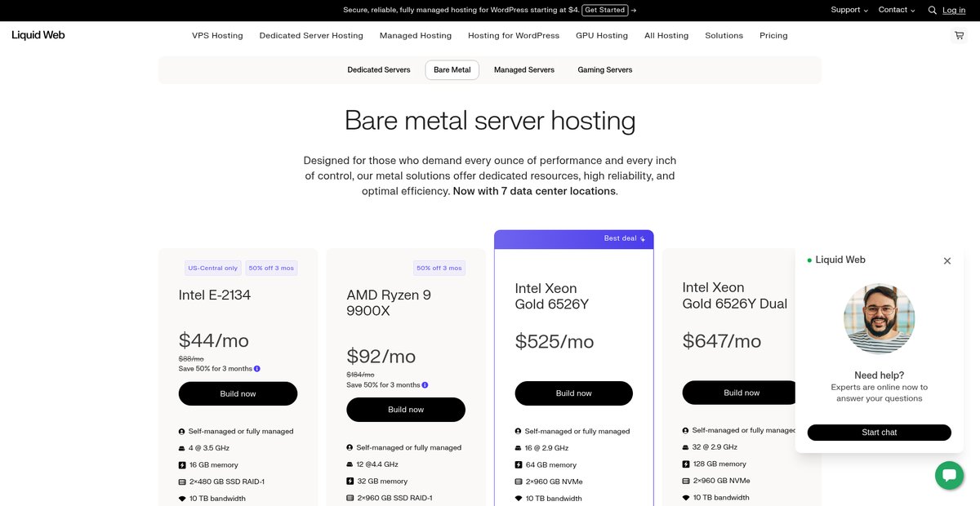Expand the Support dropdown
The height and width of the screenshot is (506, 980).
(x=850, y=10)
